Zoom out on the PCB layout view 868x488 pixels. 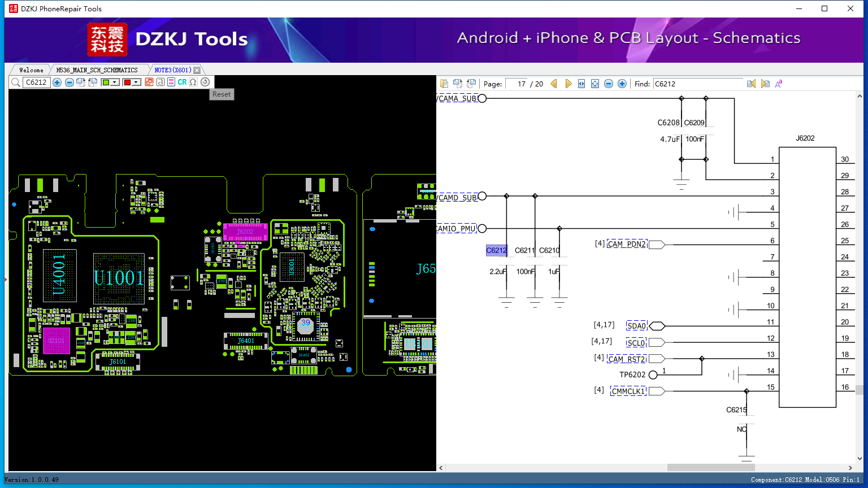tap(70, 82)
